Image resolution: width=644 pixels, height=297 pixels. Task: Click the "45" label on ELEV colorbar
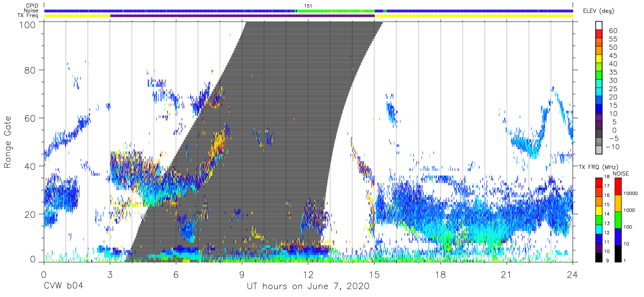tap(613, 56)
